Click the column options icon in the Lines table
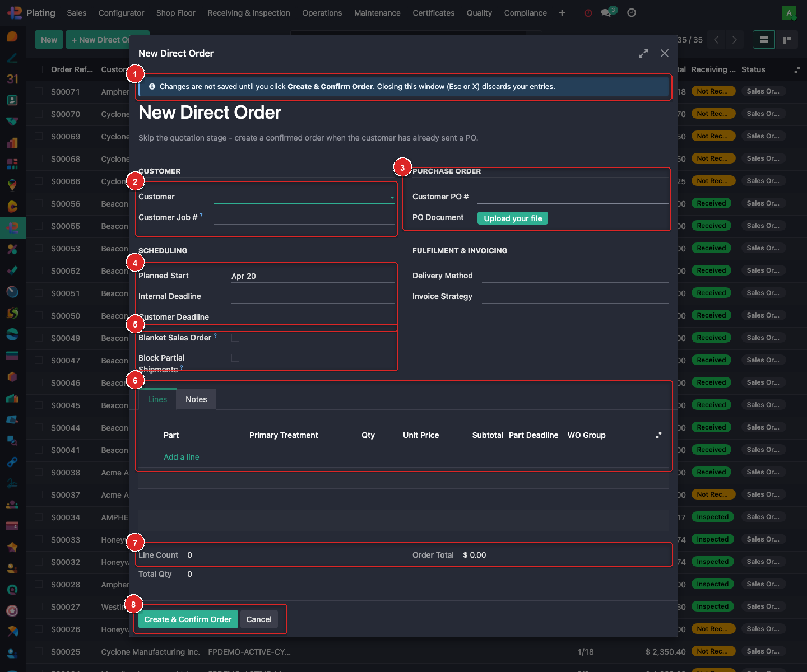The width and height of the screenshot is (807, 672). coord(658,435)
